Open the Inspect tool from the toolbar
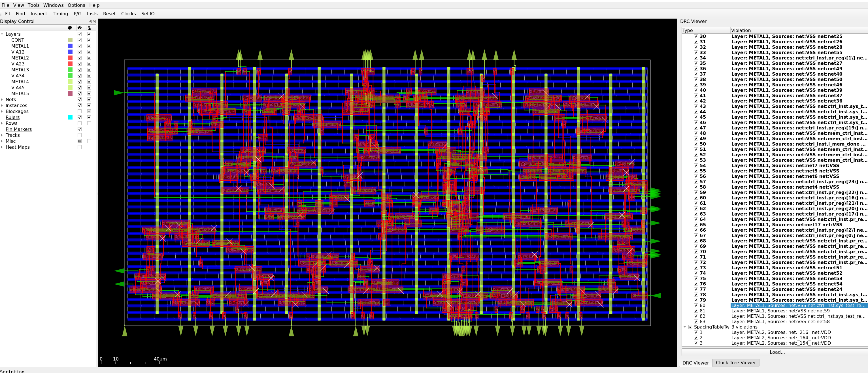 point(39,14)
